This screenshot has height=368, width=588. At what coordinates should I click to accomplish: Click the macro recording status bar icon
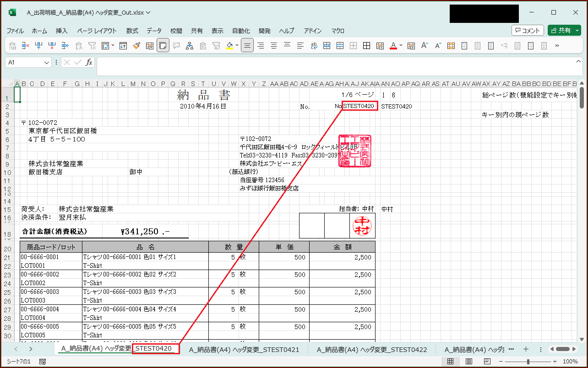pos(43,362)
